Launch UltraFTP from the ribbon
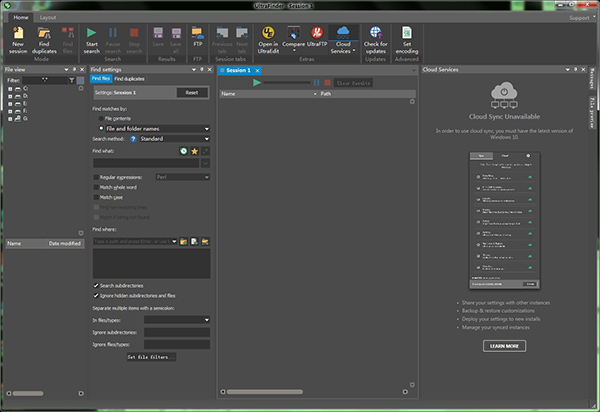600x412 pixels. tap(317, 37)
